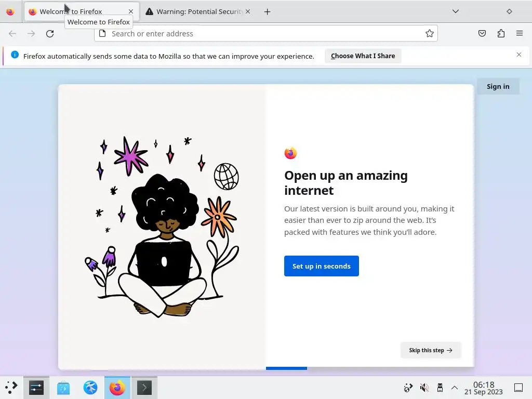Screen dimensions: 532x399
Task: Expand the hidden system tray icons arrow
Action: coord(455,388)
